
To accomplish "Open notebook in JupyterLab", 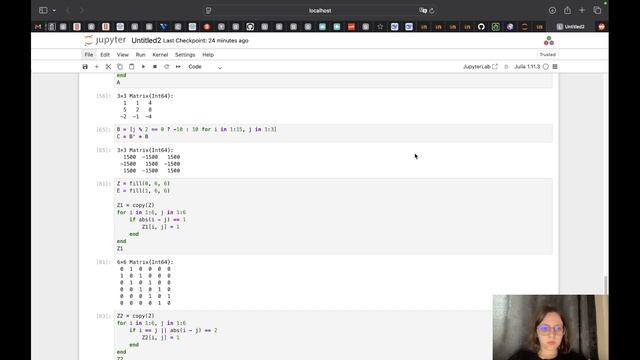I will (480, 67).
